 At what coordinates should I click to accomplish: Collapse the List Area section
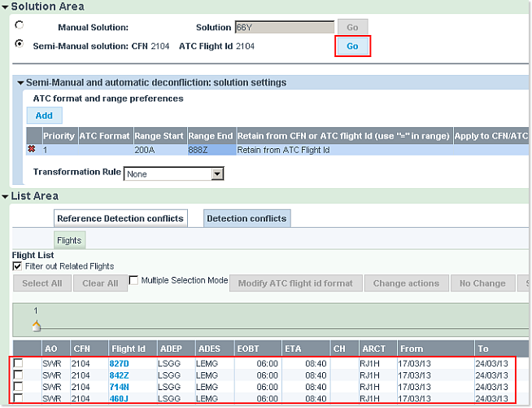click(x=5, y=196)
